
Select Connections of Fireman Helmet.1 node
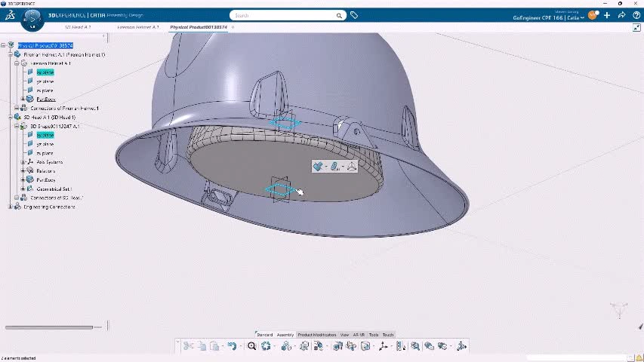[x=64, y=109]
